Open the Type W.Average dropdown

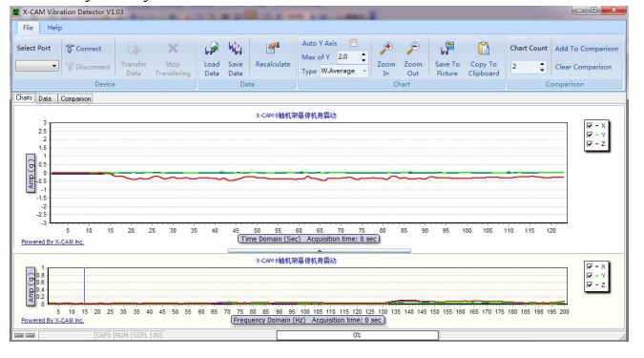point(364,71)
